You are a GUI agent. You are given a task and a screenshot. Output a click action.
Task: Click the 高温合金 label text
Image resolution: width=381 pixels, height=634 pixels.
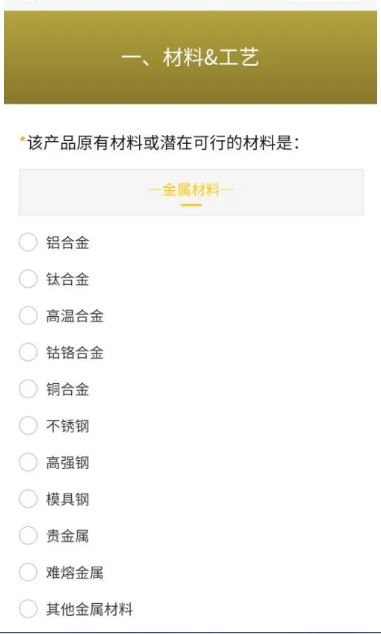(75, 316)
